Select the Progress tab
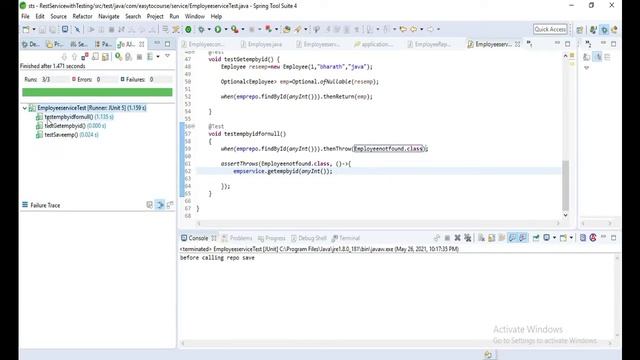Viewport: 640px width, 360px height. (271, 238)
